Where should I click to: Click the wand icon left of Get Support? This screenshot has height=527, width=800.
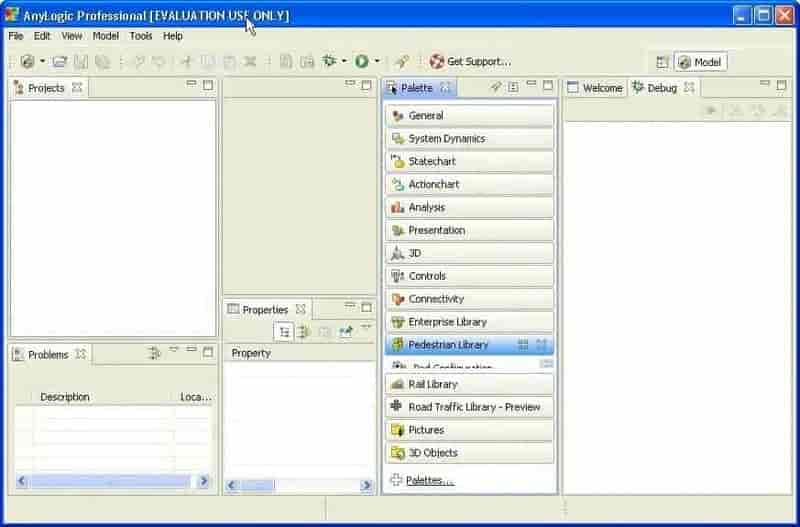coord(402,62)
